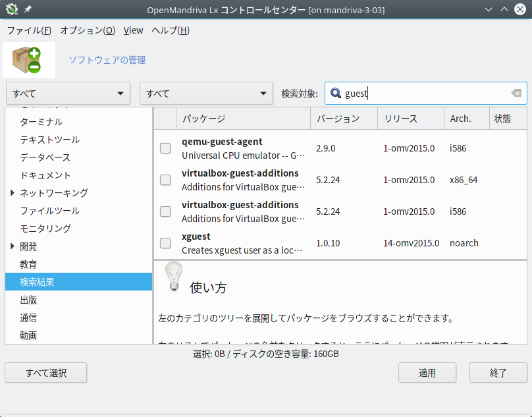Select ドキュメント category

click(x=45, y=175)
